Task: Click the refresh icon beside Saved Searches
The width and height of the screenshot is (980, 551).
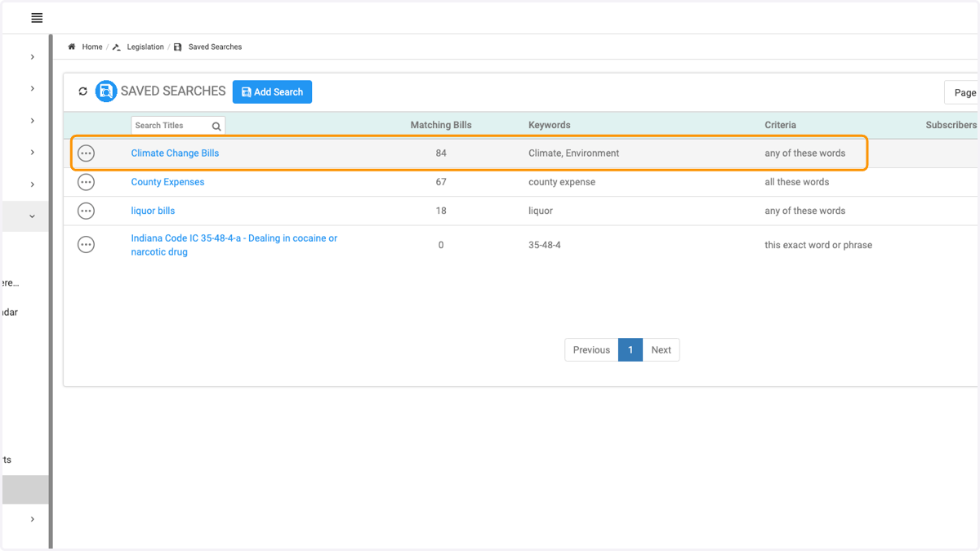Action: click(x=82, y=91)
